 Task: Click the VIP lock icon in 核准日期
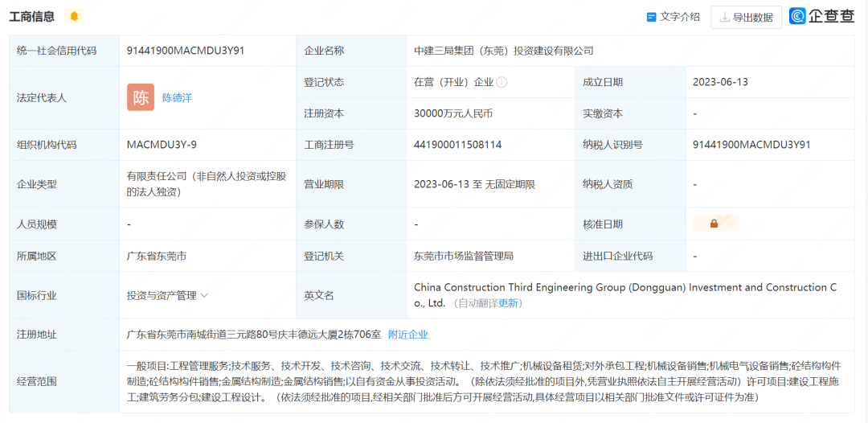tap(716, 224)
